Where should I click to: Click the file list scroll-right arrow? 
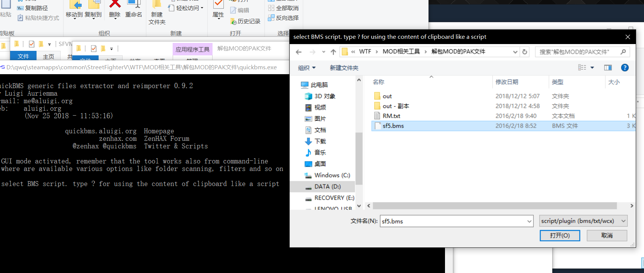pos(632,206)
